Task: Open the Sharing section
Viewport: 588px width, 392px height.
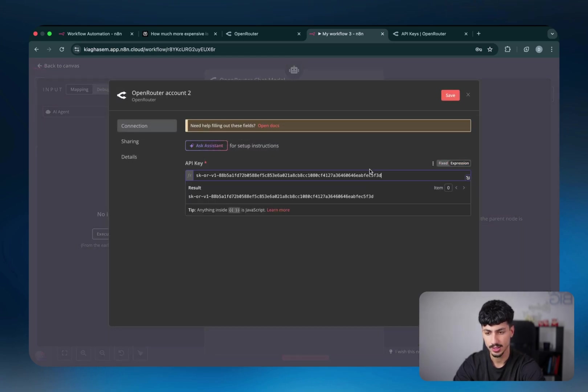Action: click(130, 141)
